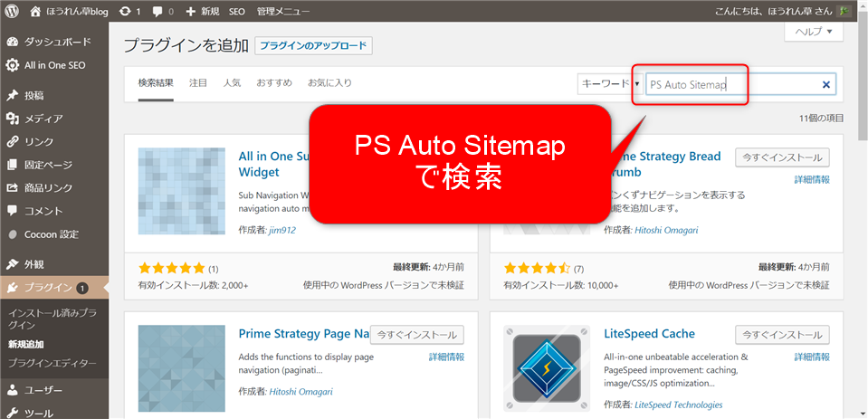Click the home icon beside ほうれん草blog
The image size is (868, 419).
35,11
